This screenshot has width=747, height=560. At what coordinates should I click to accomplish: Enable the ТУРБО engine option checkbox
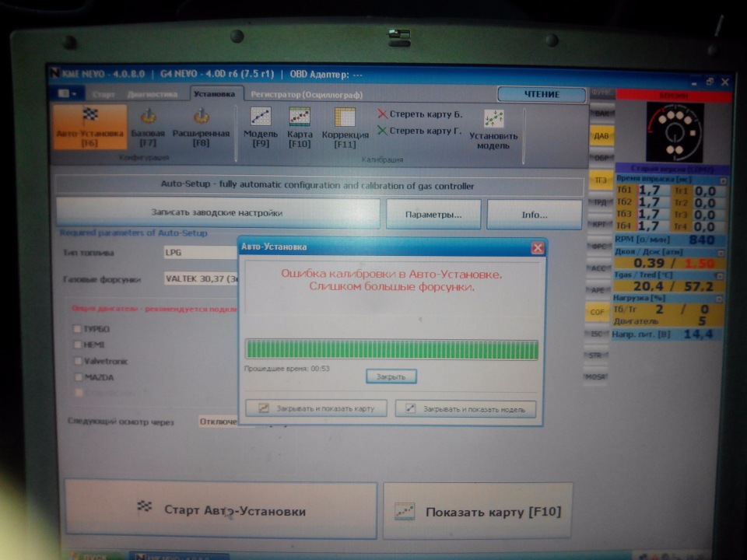77,329
